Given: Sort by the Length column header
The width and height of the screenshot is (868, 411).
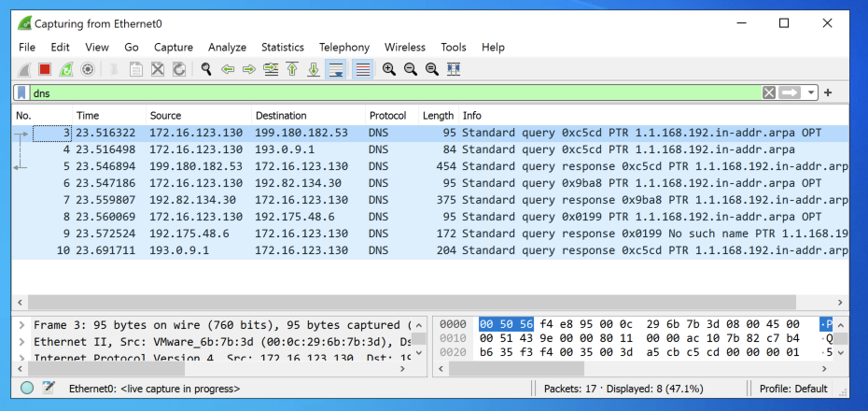Looking at the screenshot, I should pos(439,116).
